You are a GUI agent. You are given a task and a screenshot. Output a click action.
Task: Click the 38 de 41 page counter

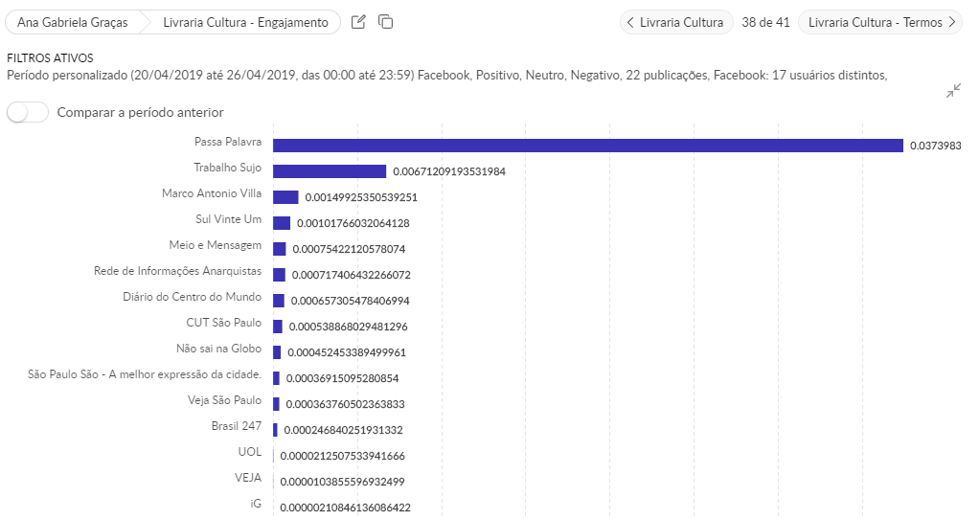[x=765, y=22]
